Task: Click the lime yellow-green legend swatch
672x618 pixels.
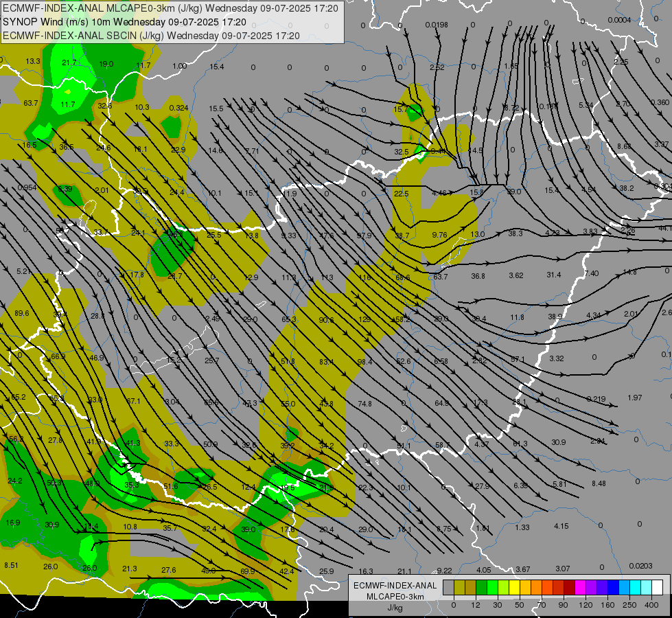Action: [503, 587]
